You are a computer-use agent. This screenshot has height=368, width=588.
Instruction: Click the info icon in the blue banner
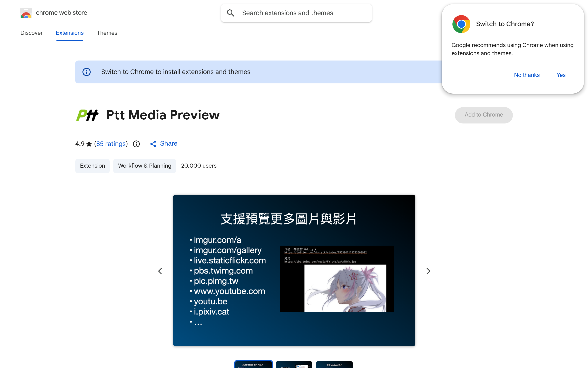pos(87,72)
